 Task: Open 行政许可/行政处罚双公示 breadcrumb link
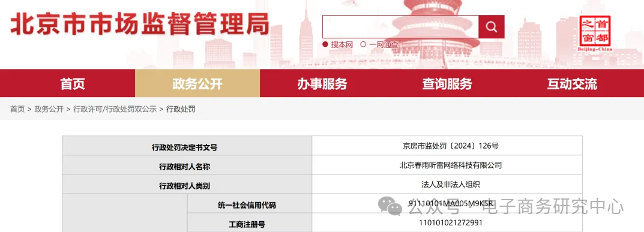[x=115, y=109]
